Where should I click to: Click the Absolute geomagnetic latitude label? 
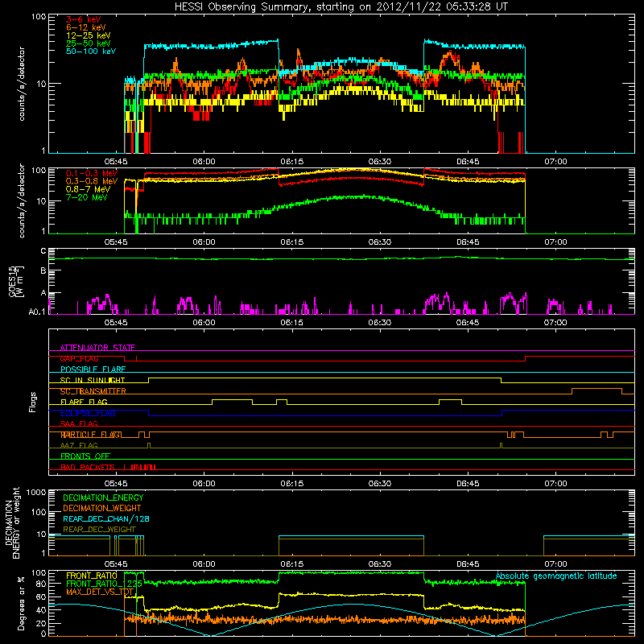556,576
